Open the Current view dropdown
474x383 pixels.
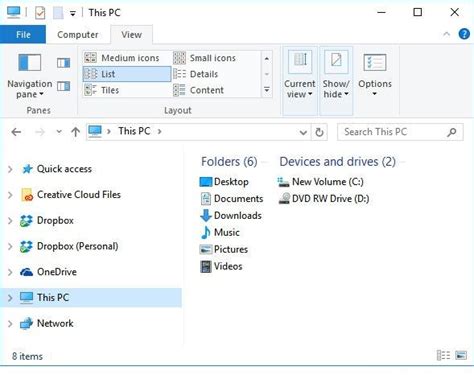coord(300,81)
